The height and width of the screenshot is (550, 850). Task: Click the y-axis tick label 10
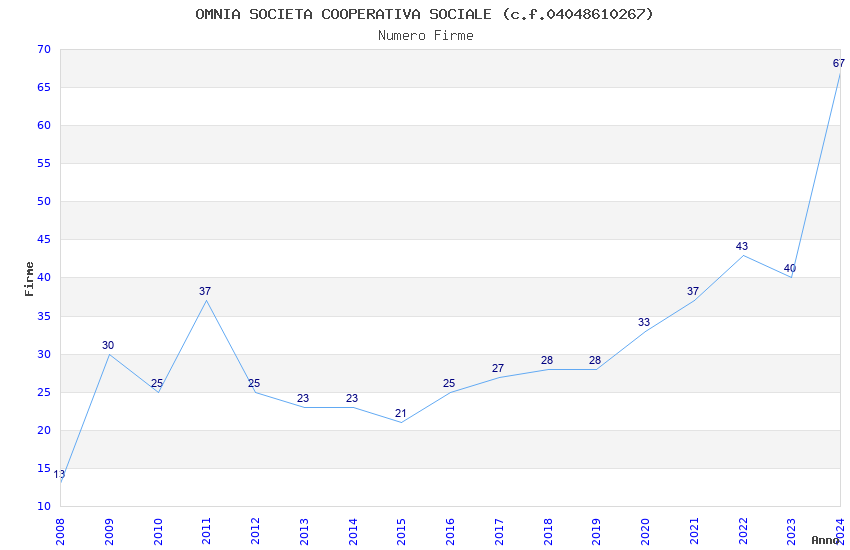44,506
